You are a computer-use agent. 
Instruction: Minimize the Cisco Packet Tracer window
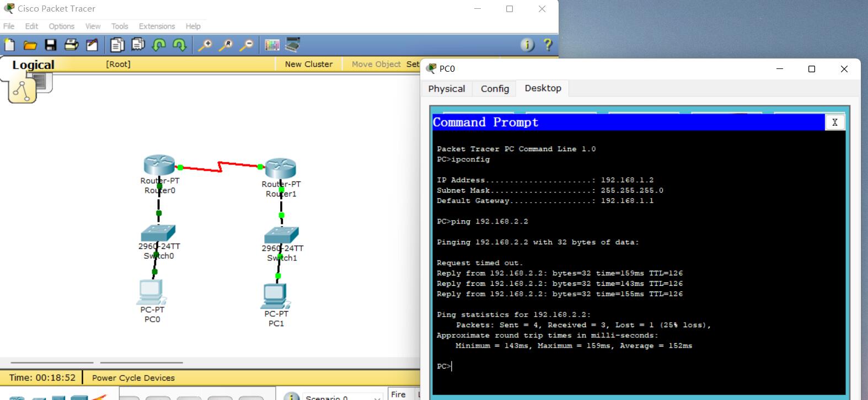point(478,9)
